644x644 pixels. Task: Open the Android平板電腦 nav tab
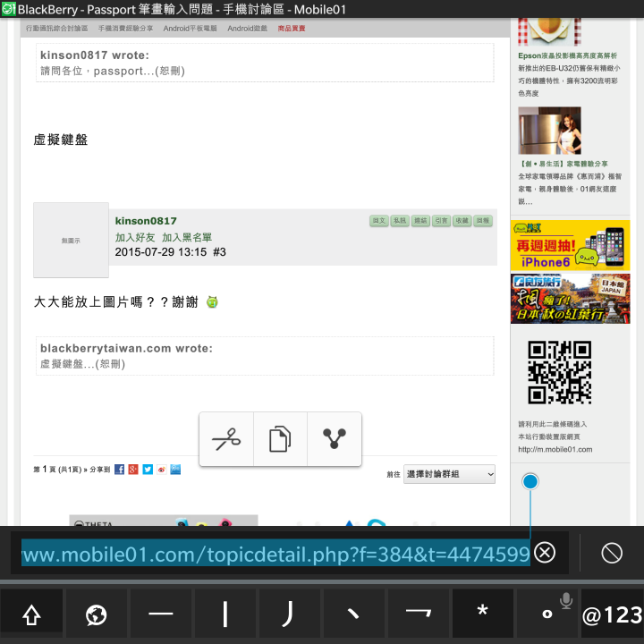coord(190,29)
